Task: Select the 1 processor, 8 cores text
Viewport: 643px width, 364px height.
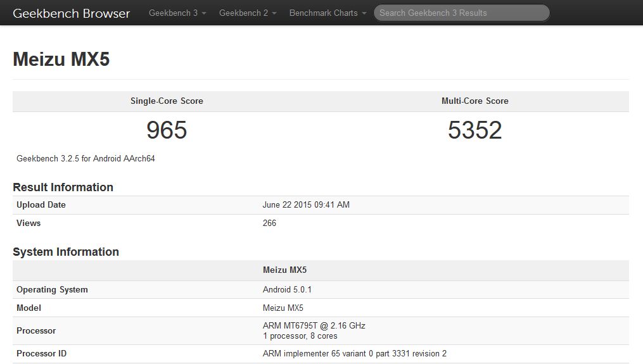Action: [300, 336]
